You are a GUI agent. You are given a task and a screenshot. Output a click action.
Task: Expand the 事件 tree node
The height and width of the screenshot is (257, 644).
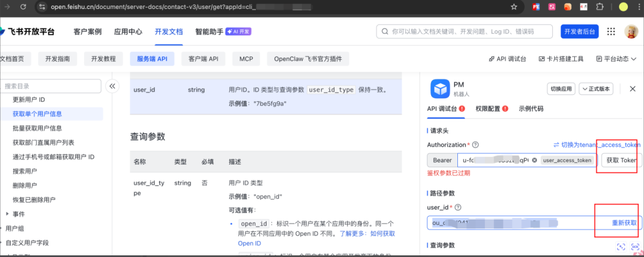coord(7,214)
